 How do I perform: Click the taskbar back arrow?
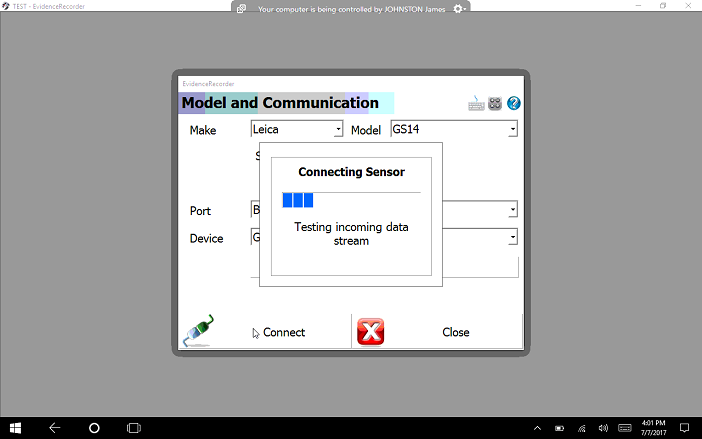(54, 427)
